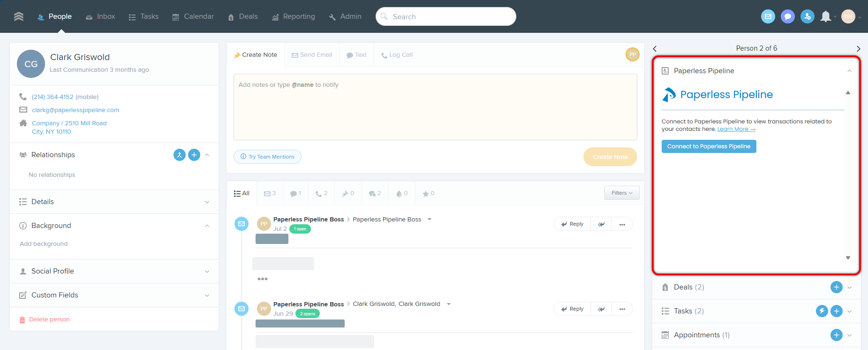Screen dimensions: 868x350
Task: Open the Learn More link
Action: pos(736,129)
